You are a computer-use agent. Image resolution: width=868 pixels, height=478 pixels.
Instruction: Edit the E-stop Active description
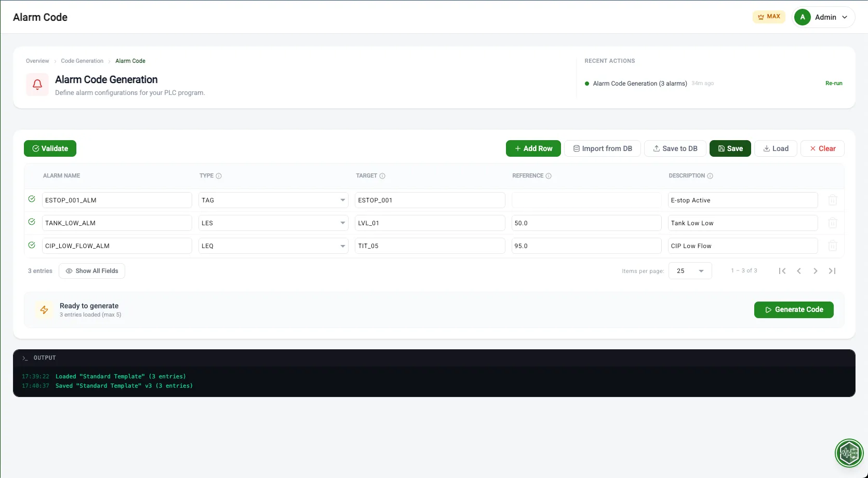tap(743, 200)
